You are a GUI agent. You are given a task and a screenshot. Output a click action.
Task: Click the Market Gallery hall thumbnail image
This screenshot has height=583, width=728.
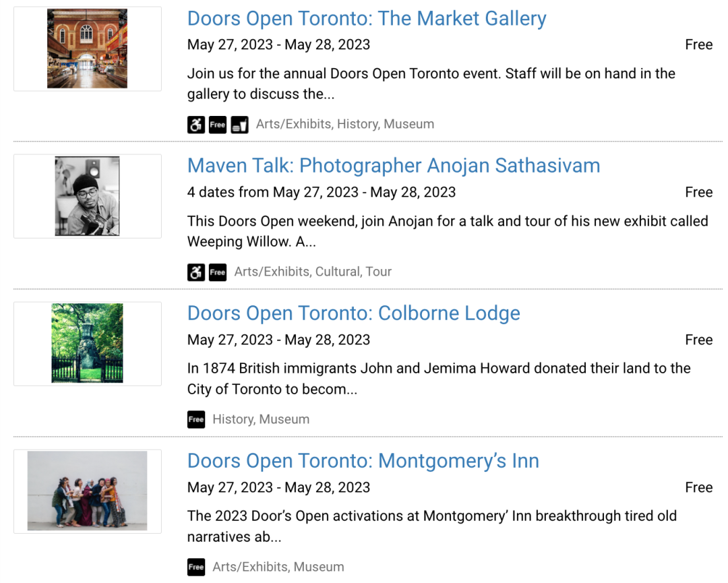point(87,49)
